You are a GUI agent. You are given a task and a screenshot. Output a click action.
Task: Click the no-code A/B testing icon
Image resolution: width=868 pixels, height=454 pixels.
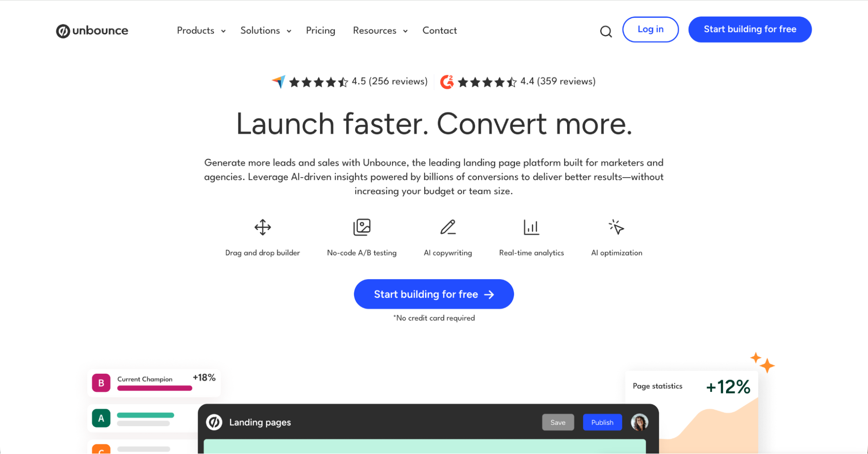[x=362, y=227]
